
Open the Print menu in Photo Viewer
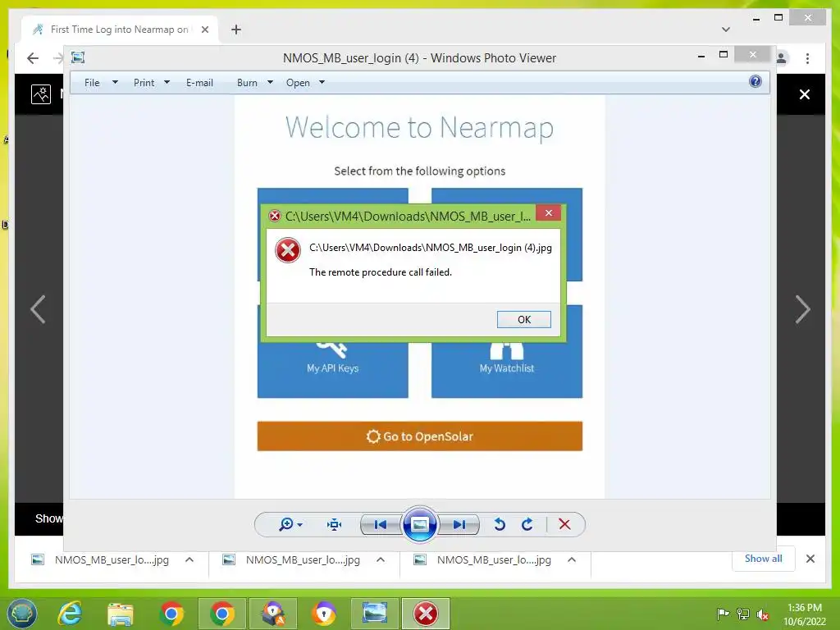[x=144, y=83]
